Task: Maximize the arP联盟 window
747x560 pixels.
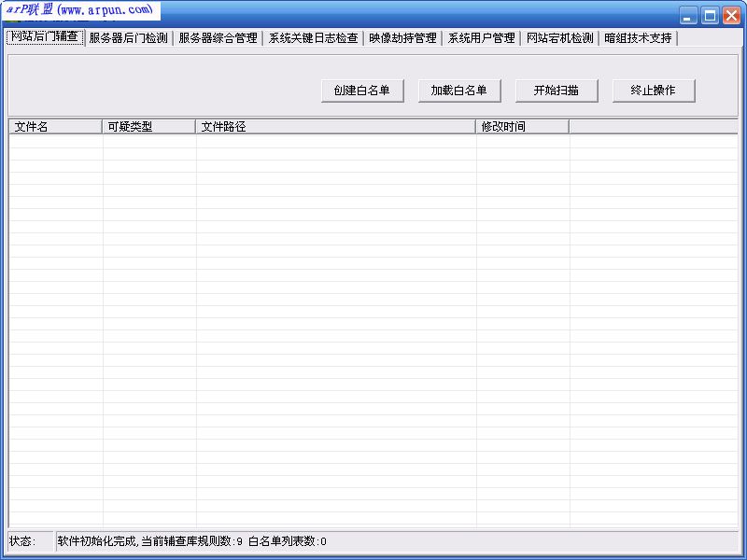Action: 710,15
